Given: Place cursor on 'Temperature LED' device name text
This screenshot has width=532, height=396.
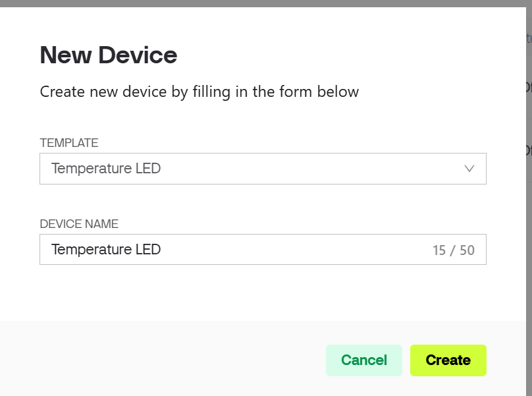Looking at the screenshot, I should [106, 250].
